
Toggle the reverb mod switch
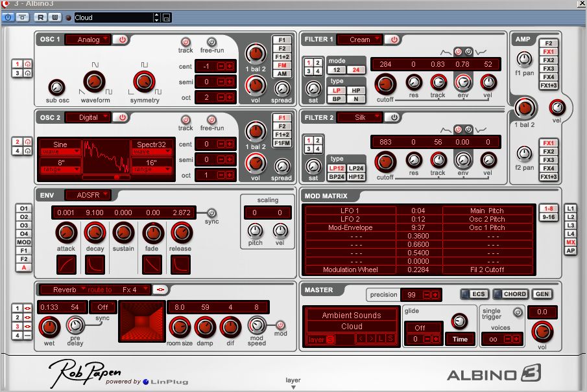point(280,325)
